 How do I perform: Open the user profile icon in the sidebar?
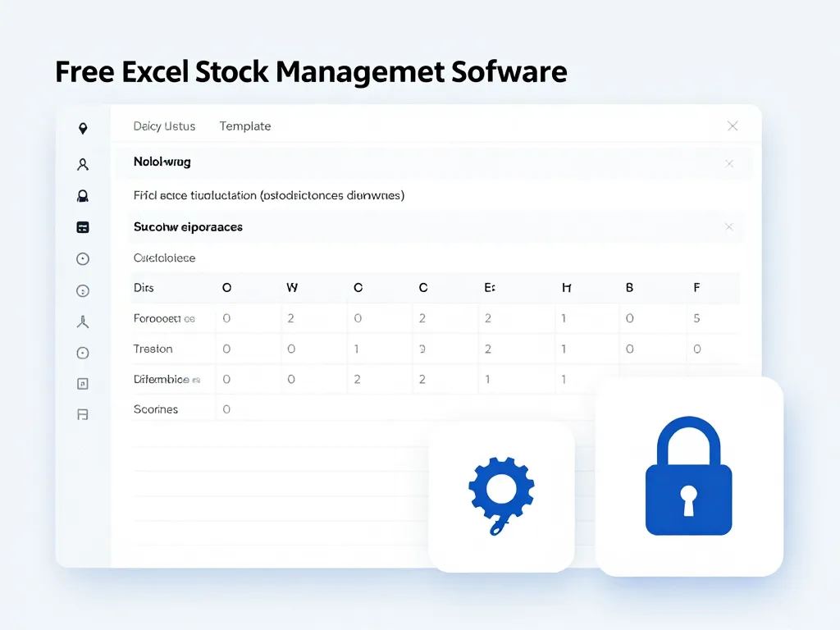pyautogui.click(x=82, y=164)
